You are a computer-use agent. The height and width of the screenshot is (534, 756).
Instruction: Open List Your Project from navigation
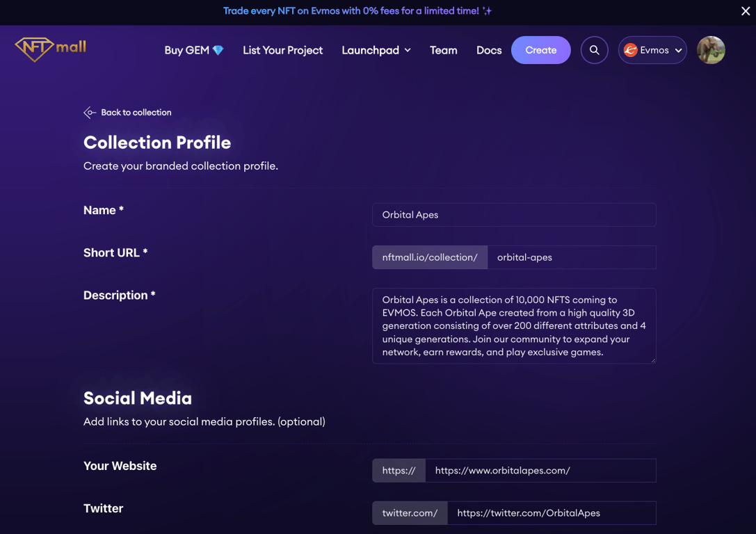coord(282,50)
